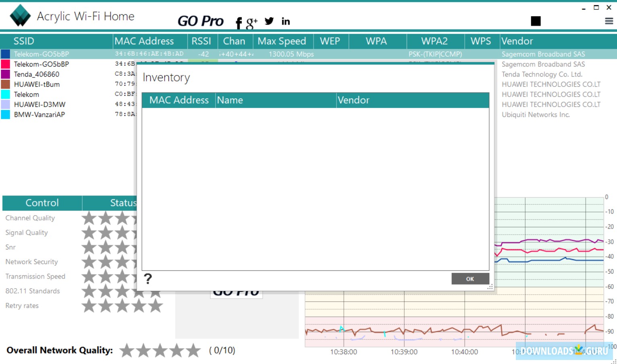
Task: Sort networks by SSID column
Action: point(56,41)
